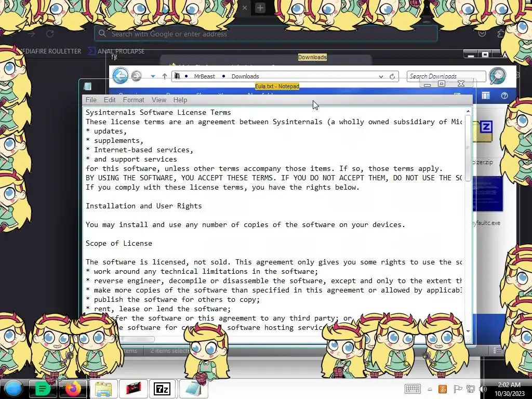Click the Back arrow in the Downloads window
The height and width of the screenshot is (399, 532).
tap(121, 76)
